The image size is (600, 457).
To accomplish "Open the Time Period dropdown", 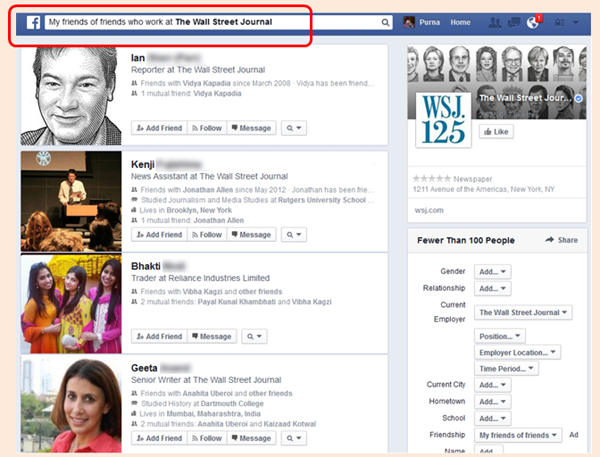I will click(506, 369).
